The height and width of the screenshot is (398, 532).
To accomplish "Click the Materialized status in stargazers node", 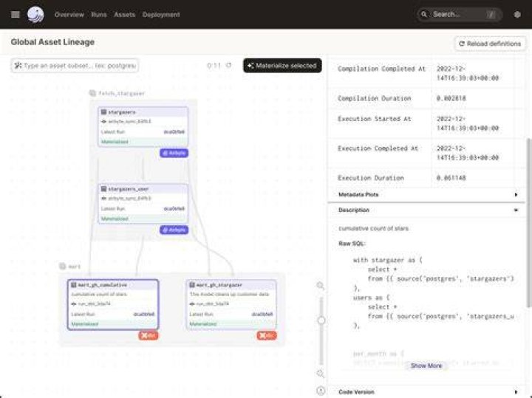I will tap(115, 142).
